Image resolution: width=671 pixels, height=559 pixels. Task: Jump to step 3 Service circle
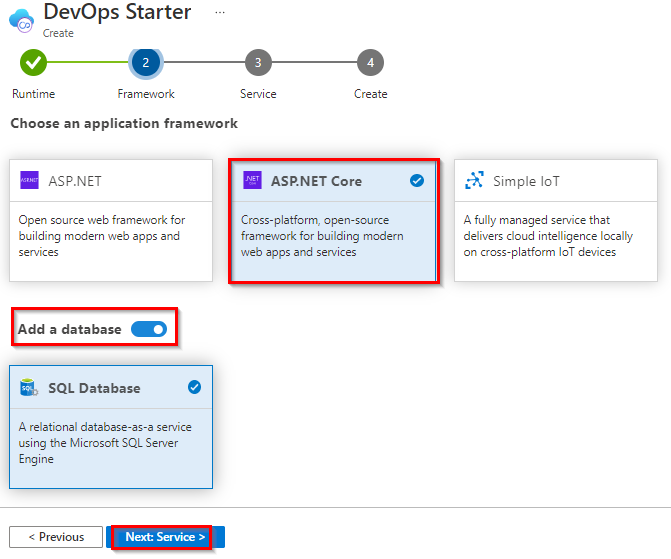pos(258,62)
